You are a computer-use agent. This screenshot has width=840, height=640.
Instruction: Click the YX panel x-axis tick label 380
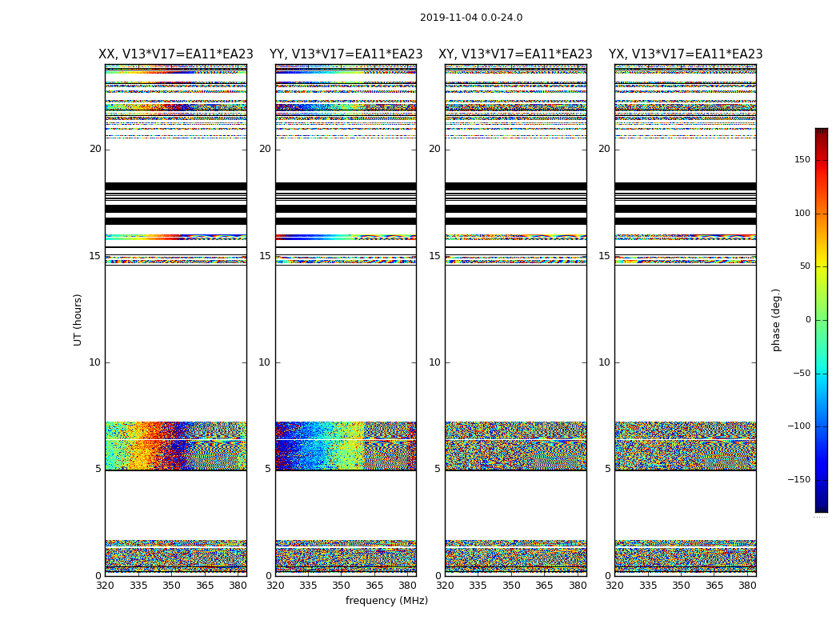coord(747,586)
